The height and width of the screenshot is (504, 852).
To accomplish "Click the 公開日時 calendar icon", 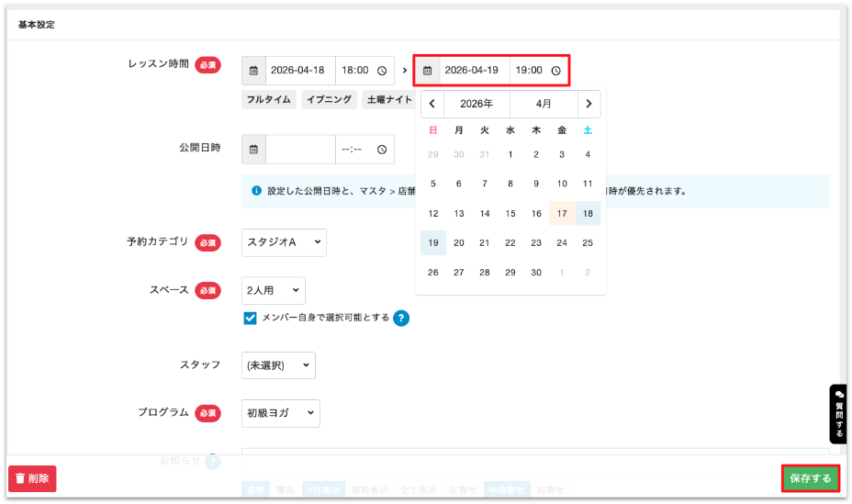I will click(x=253, y=150).
